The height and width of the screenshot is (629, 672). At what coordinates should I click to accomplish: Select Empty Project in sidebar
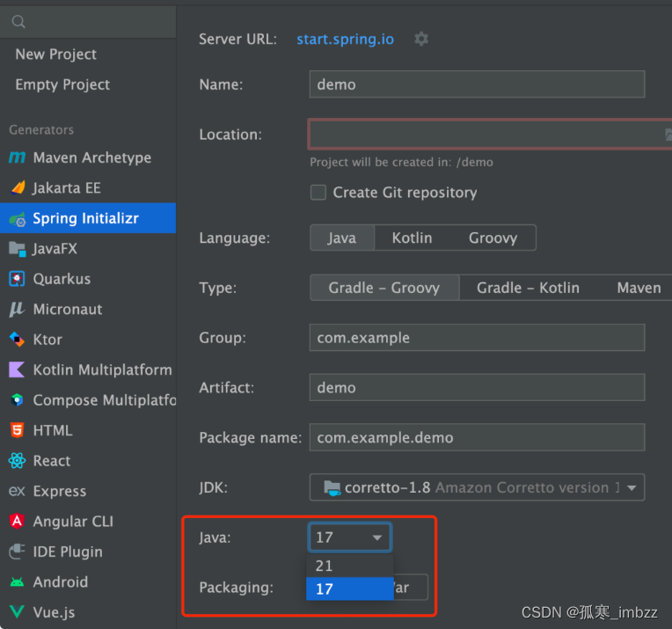pos(62,84)
